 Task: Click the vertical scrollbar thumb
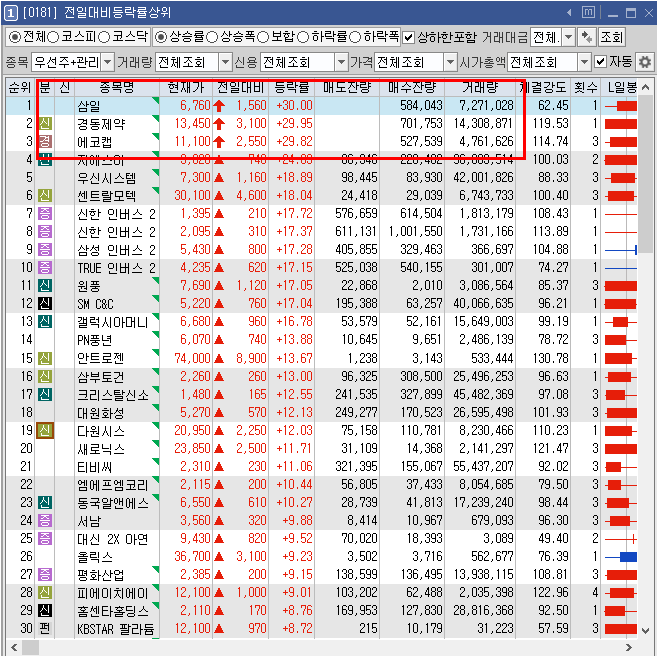646,174
